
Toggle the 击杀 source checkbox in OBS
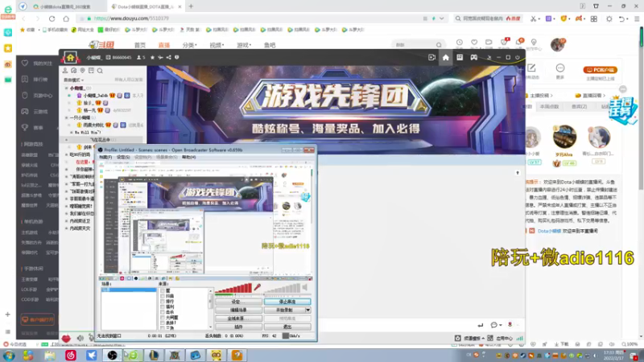[x=163, y=312]
